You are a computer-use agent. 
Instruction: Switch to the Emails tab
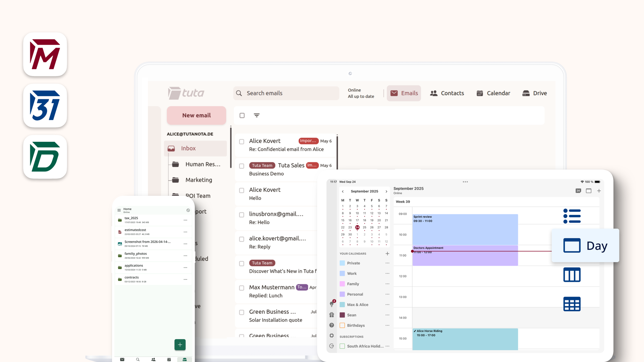404,93
